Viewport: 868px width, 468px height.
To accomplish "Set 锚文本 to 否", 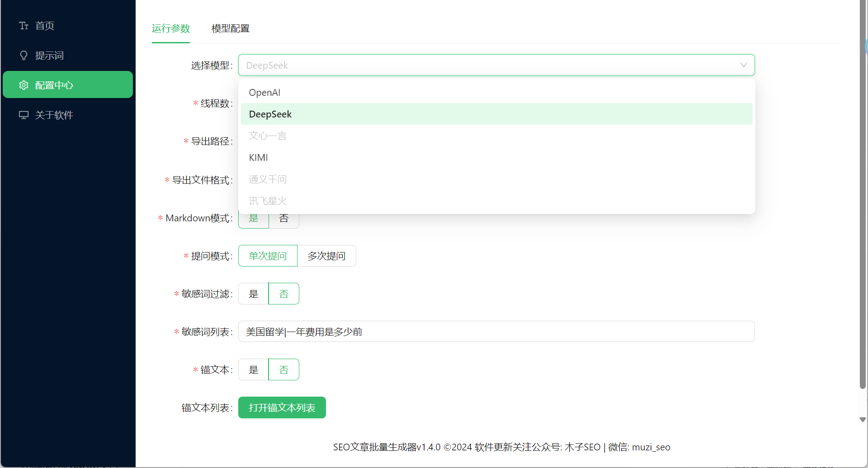I will (284, 370).
